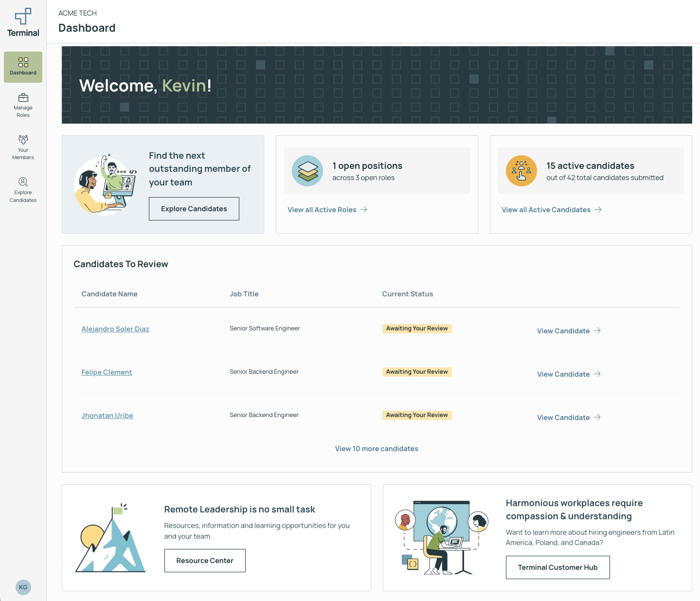
Task: Click View Candidate for Felipe Clement
Action: tap(563, 374)
